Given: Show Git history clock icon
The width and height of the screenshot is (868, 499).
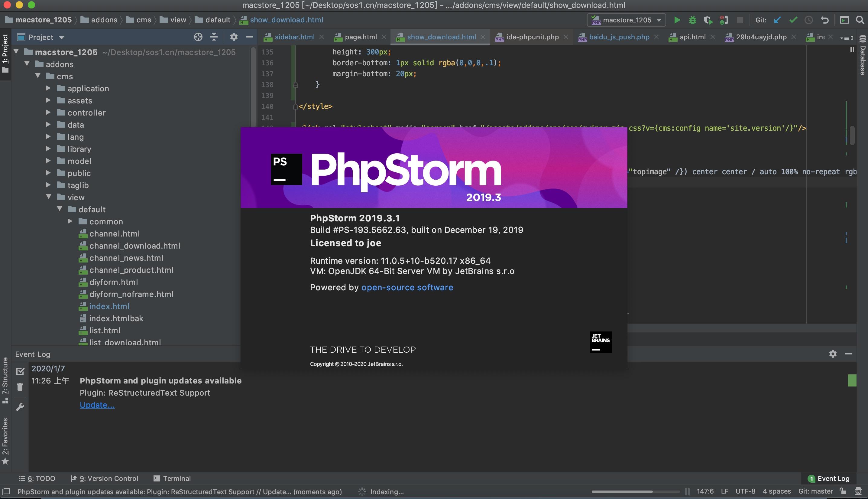Looking at the screenshot, I should coord(809,20).
